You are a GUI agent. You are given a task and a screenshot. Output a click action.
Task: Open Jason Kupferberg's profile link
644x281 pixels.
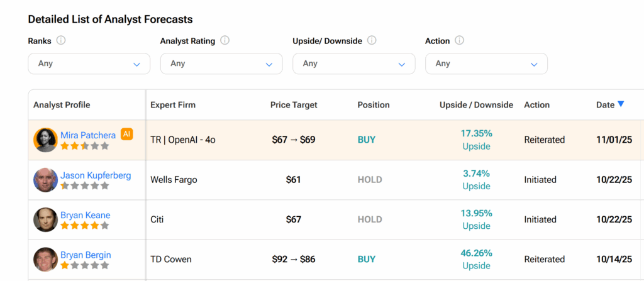[x=96, y=175]
